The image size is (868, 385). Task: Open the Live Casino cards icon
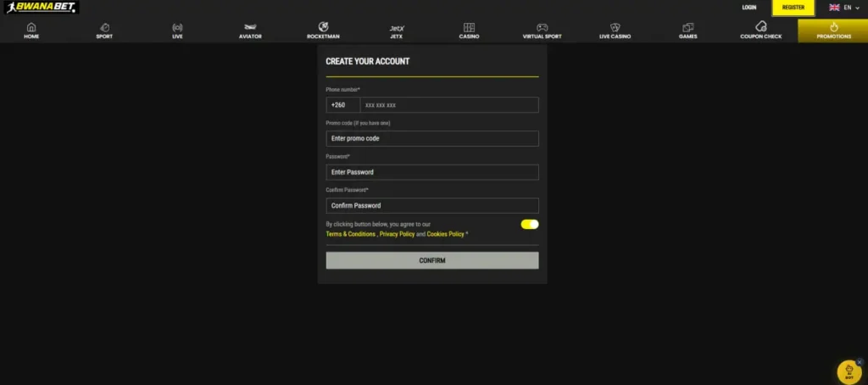pos(615,27)
